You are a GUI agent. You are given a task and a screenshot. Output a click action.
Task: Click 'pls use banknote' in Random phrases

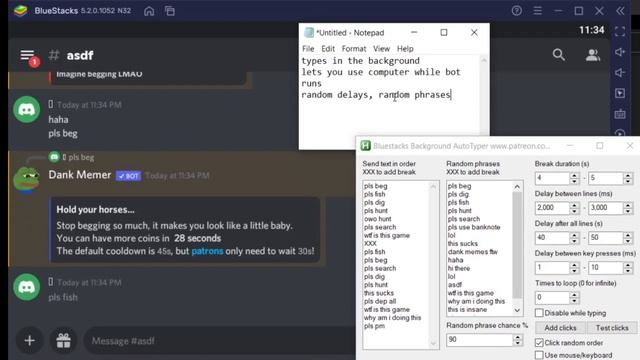(473, 227)
